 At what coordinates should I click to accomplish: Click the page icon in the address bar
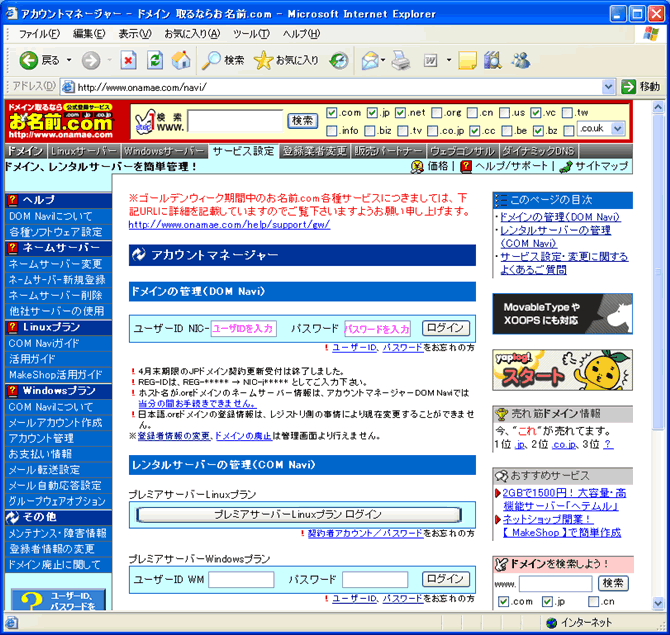pyautogui.click(x=67, y=87)
